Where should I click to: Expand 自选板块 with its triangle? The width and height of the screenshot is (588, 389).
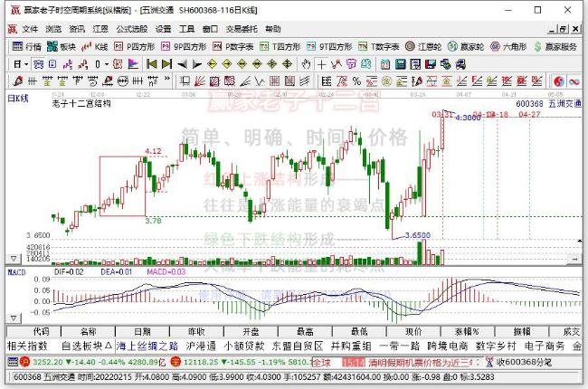[x=109, y=346]
